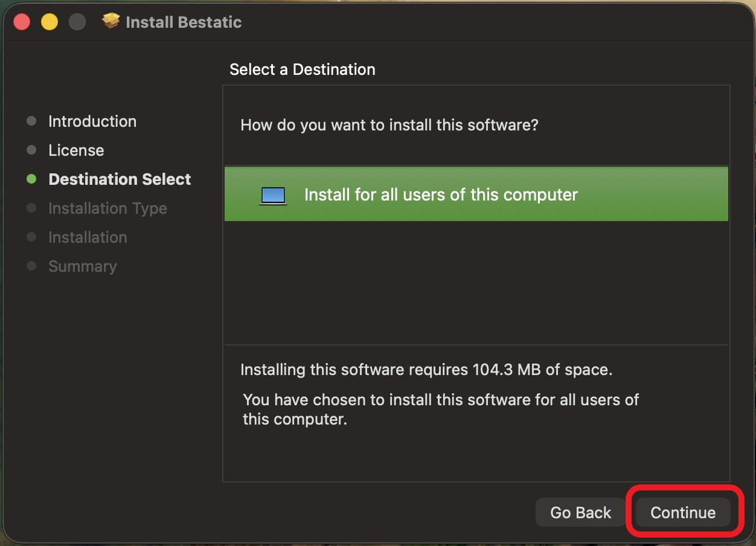
Task: Click the Installation Type step label
Action: 107,208
